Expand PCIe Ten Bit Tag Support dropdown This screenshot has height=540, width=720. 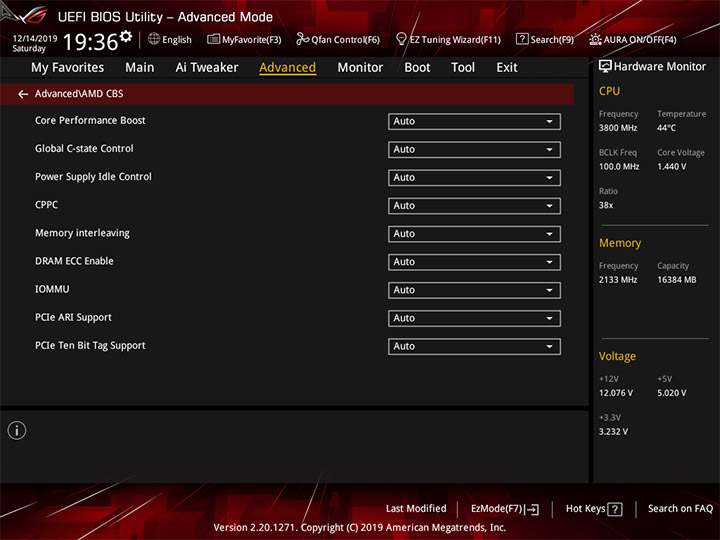click(474, 346)
